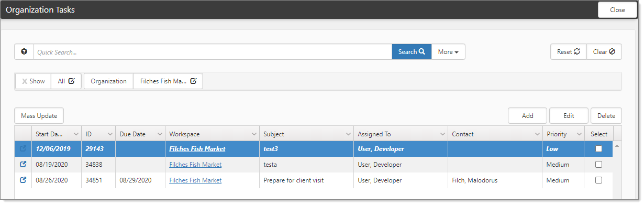Select the 08/19/2020 start date cell

[x=57, y=165]
